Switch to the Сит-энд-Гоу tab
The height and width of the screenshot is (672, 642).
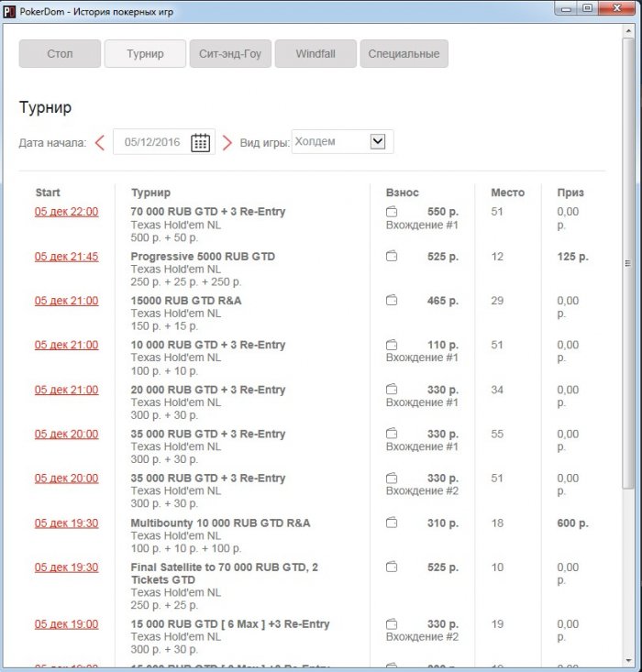pyautogui.click(x=230, y=53)
